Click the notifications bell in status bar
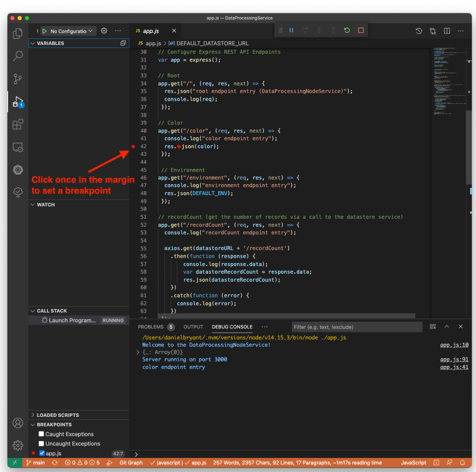Image resolution: width=476 pixels, height=472 pixels. point(462,463)
